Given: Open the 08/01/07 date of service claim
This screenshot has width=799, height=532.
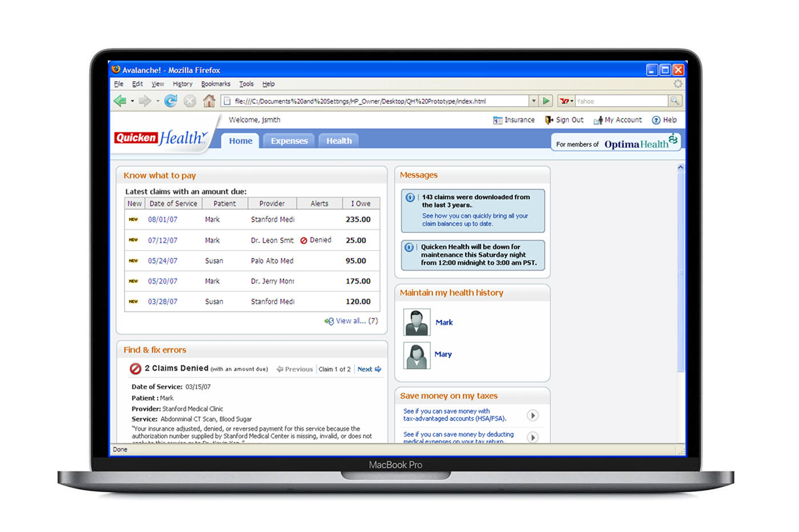Looking at the screenshot, I should tap(163, 220).
